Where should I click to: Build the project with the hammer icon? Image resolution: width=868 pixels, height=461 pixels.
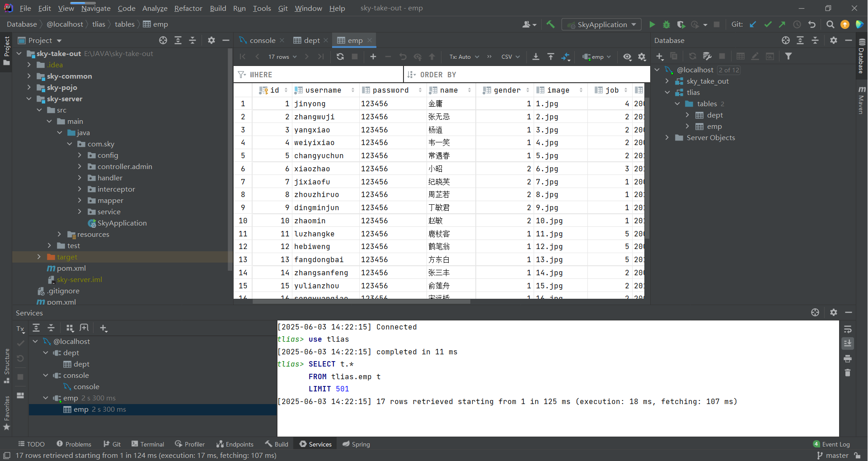(550, 24)
